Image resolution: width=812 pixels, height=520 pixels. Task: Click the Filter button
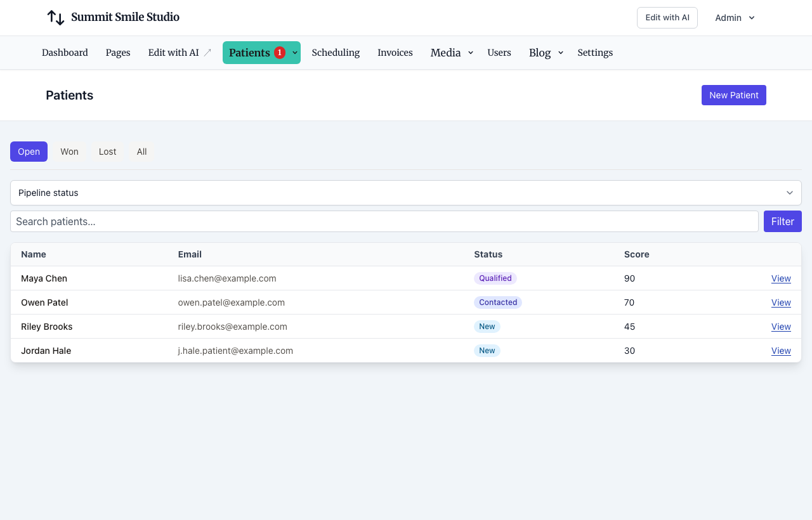click(x=783, y=221)
